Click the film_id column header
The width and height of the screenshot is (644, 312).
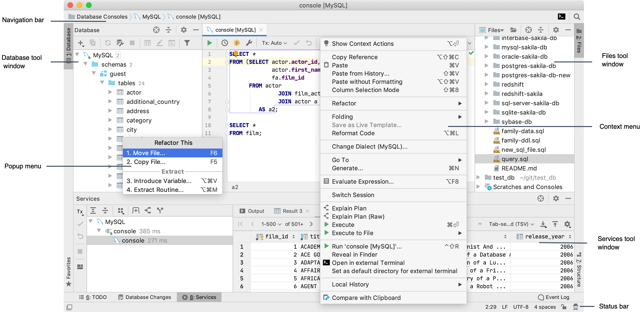(x=275, y=236)
